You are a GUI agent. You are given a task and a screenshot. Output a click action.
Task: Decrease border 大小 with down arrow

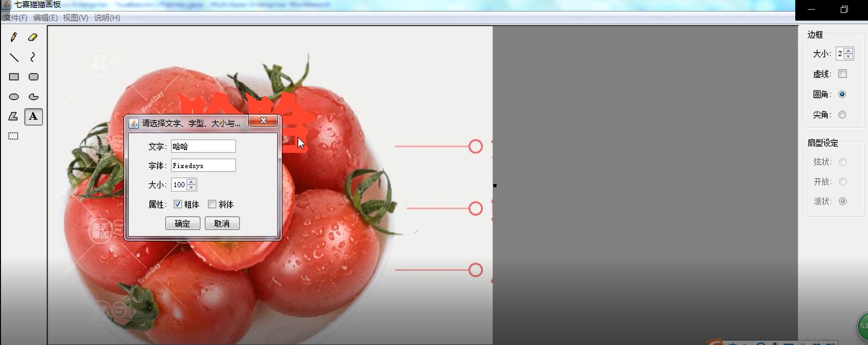coord(848,57)
